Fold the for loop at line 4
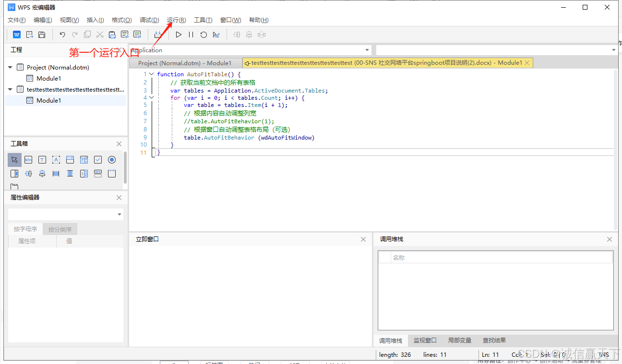622x364 pixels. tap(152, 97)
